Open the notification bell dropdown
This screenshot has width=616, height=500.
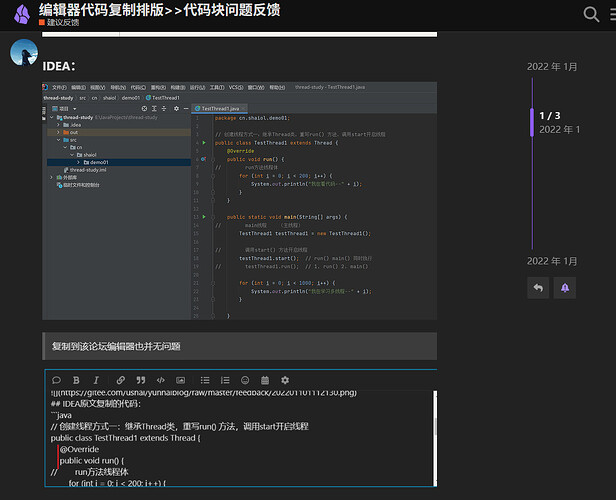pyautogui.click(x=565, y=288)
